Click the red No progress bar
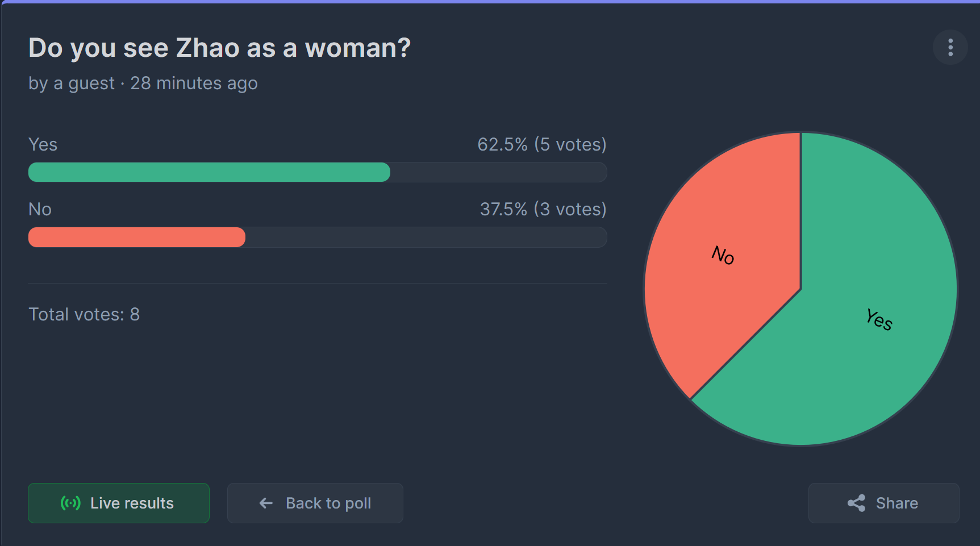Image resolution: width=980 pixels, height=546 pixels. click(137, 237)
